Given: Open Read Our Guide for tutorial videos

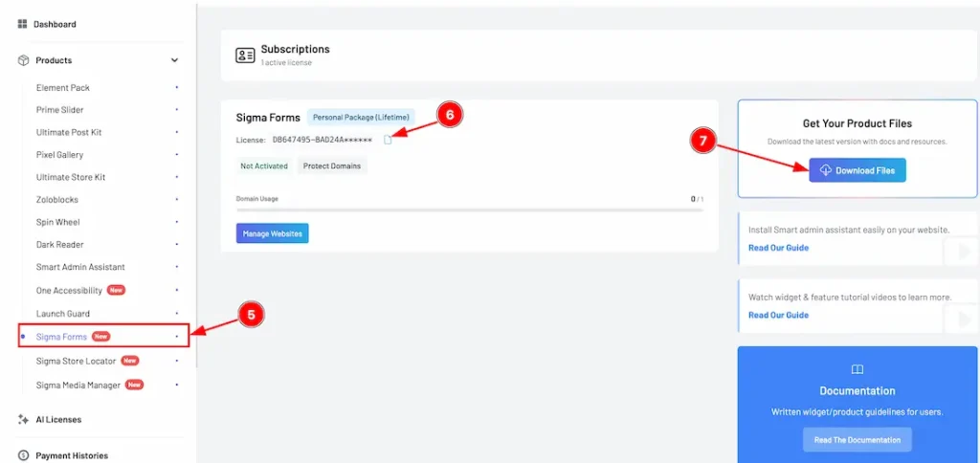Looking at the screenshot, I should click(x=778, y=315).
